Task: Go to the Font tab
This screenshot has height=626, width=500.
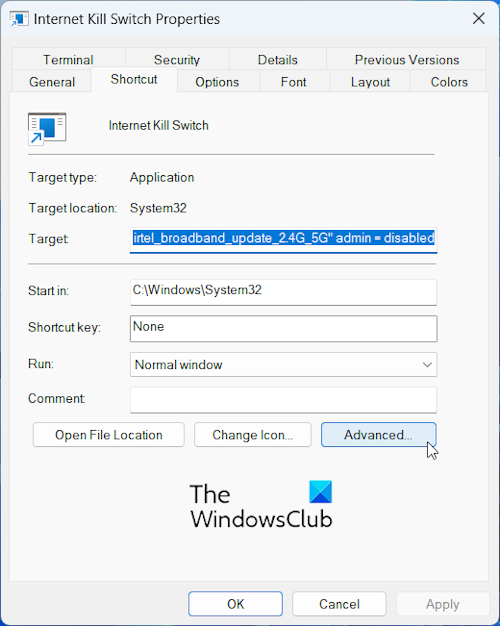Action: pyautogui.click(x=294, y=82)
